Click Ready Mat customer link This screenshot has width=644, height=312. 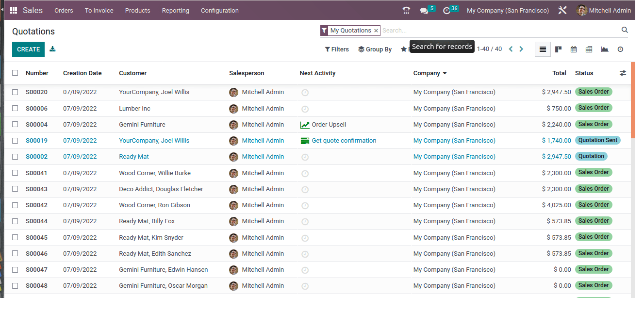tap(134, 157)
